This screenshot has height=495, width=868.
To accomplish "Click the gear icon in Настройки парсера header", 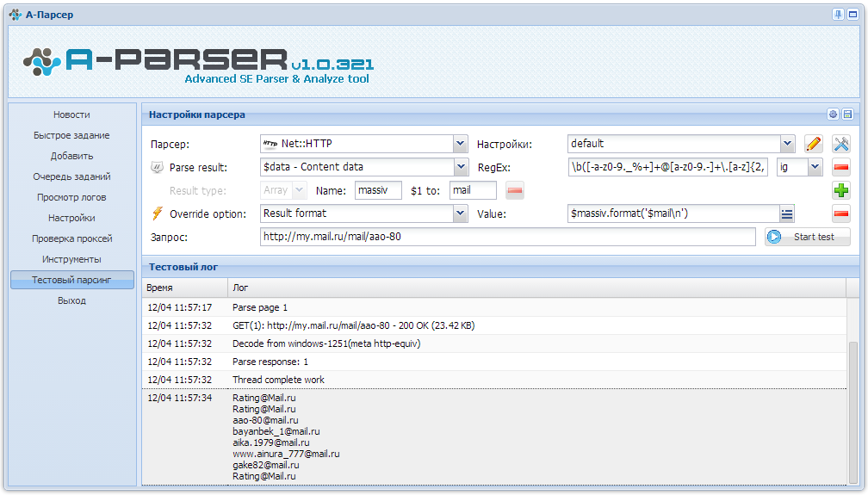I will point(833,114).
